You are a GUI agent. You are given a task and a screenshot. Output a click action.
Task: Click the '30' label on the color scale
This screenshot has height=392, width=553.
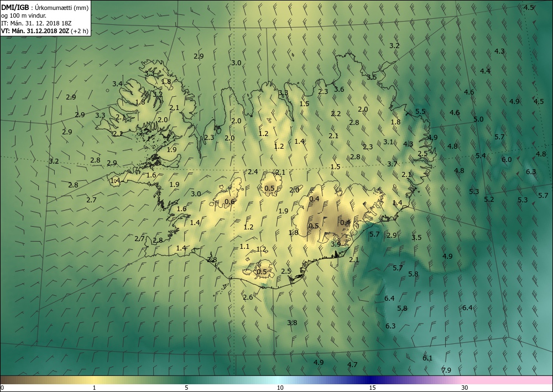(465, 388)
